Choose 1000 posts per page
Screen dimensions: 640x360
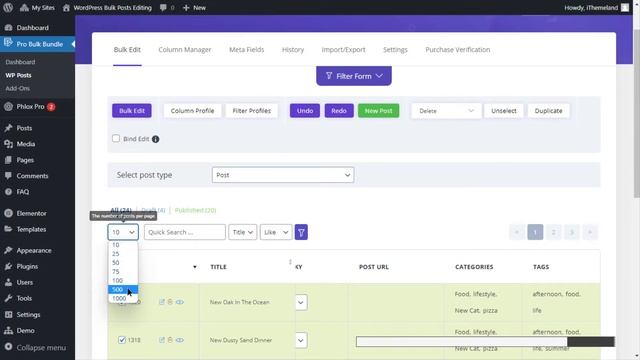coord(123,298)
